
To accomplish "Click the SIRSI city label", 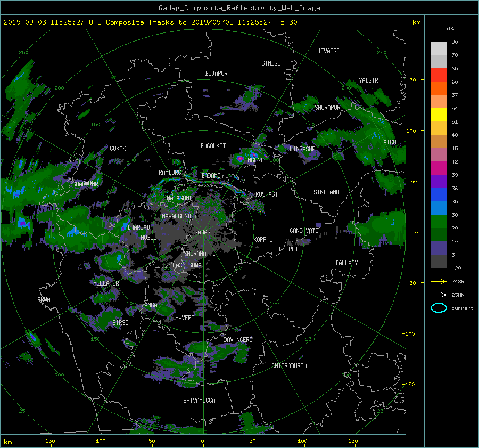I will 120,323.
